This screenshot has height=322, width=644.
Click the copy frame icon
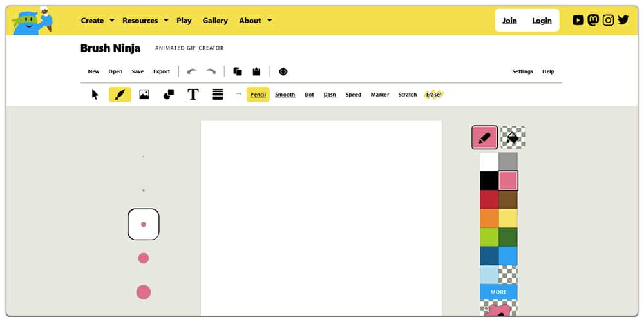[238, 71]
